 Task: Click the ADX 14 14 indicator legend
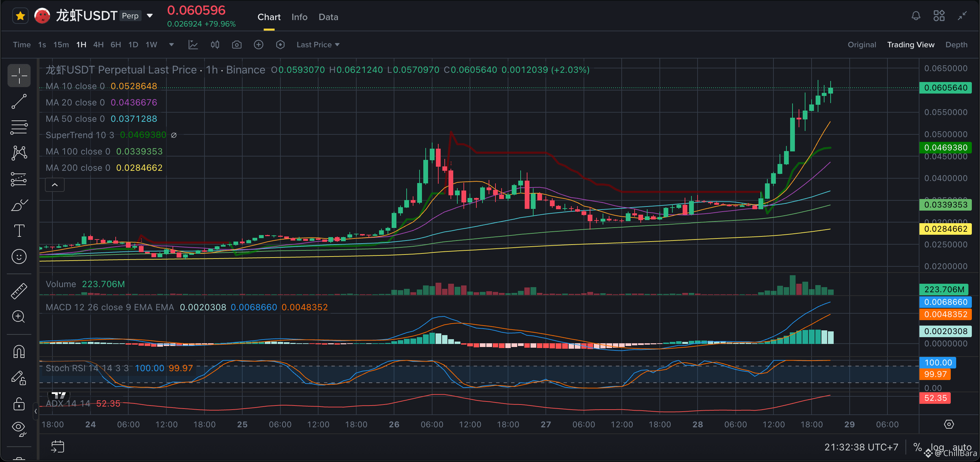tap(68, 403)
